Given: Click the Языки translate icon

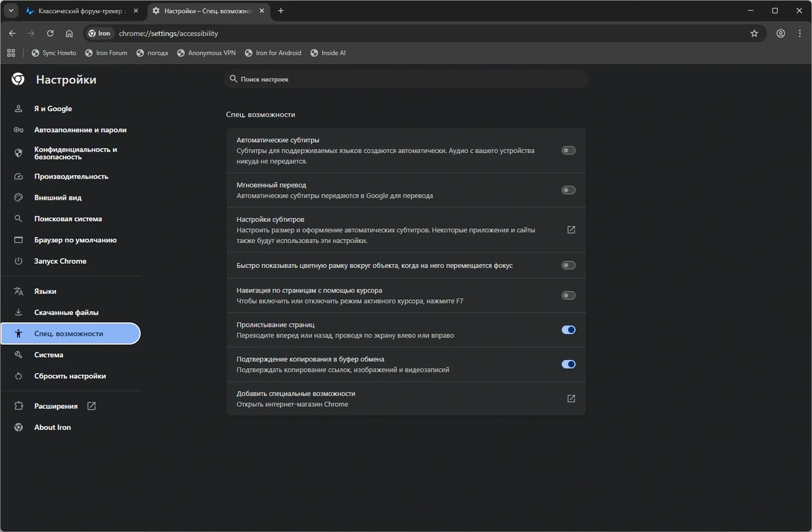Looking at the screenshot, I should (x=19, y=291).
